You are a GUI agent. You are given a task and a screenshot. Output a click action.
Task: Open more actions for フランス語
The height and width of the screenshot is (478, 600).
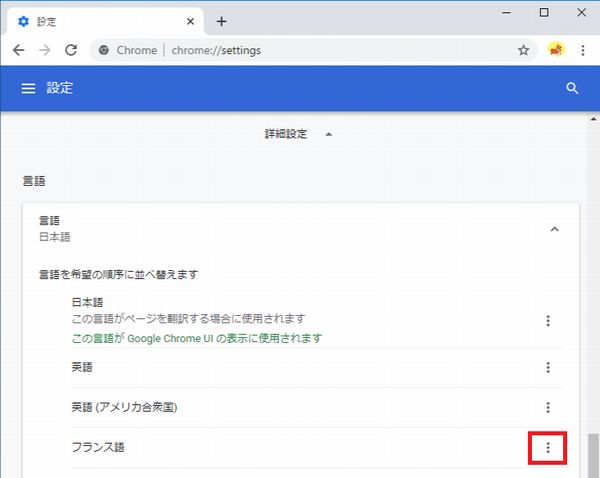tap(548, 447)
